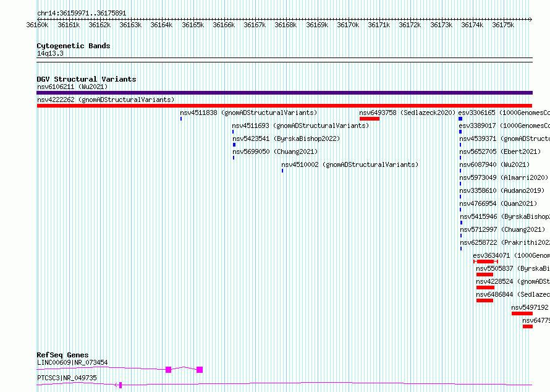Viewport: 550px width, 392px height.
Task: Click nsv6087940 (Wu2021) label
Action: (x=494, y=164)
